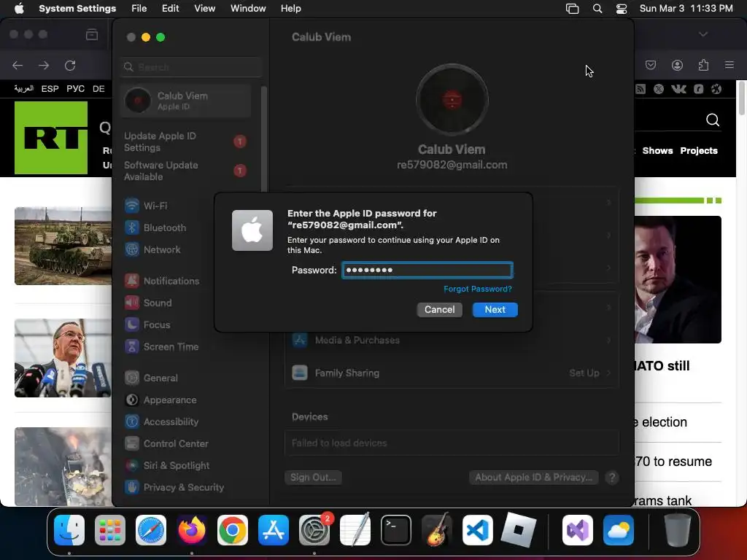Open the Apple menu
The image size is (747, 560).
pyautogui.click(x=19, y=9)
